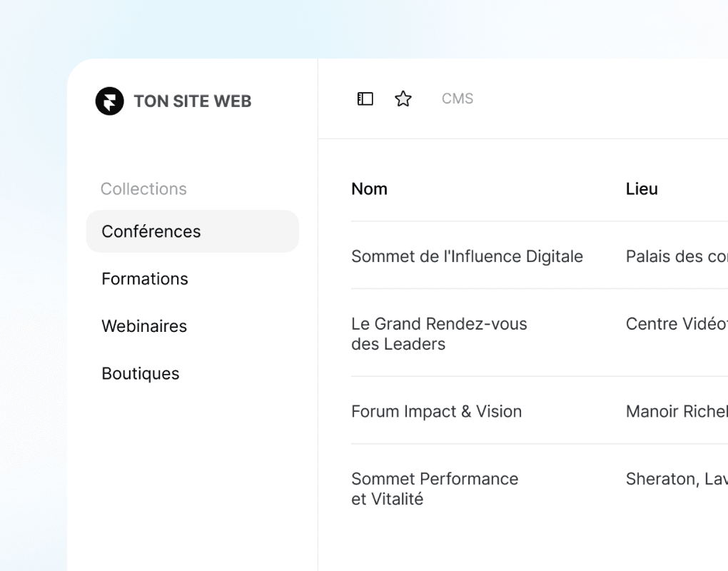Click the Framer logo icon
Image resolution: width=728 pixels, height=571 pixels.
point(108,101)
